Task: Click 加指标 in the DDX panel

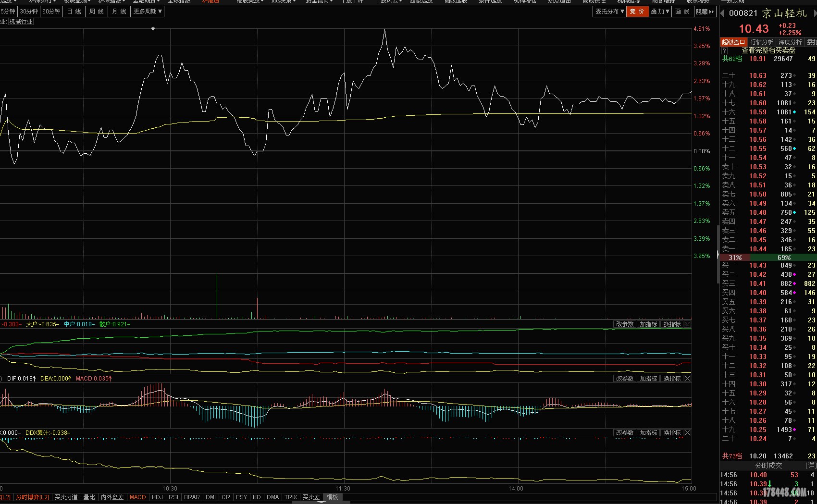Action: (x=648, y=433)
